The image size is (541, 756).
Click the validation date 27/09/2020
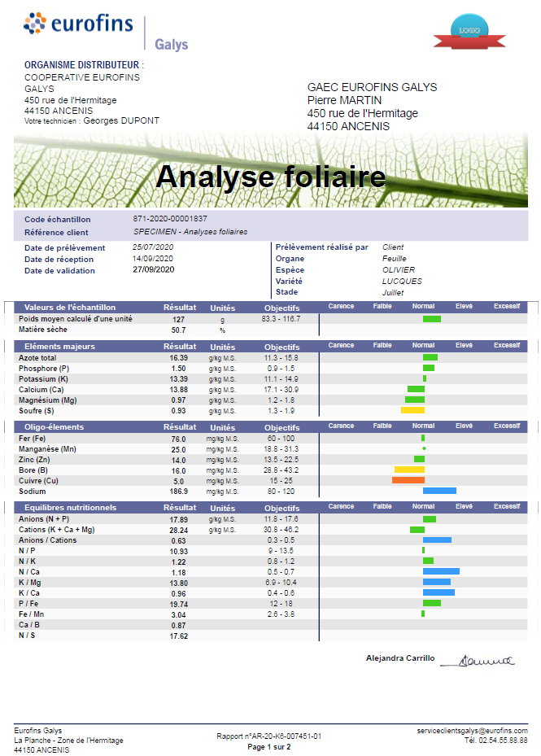coord(153,269)
